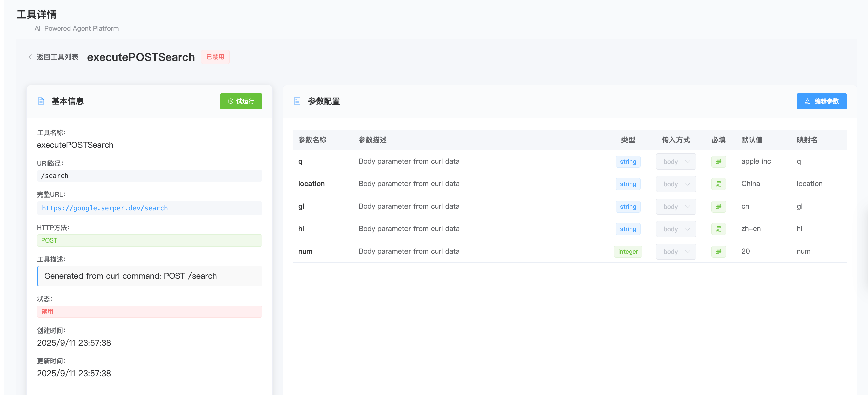Screen dimensions: 868x395
Task: Click the string type tag for q
Action: (x=628, y=162)
